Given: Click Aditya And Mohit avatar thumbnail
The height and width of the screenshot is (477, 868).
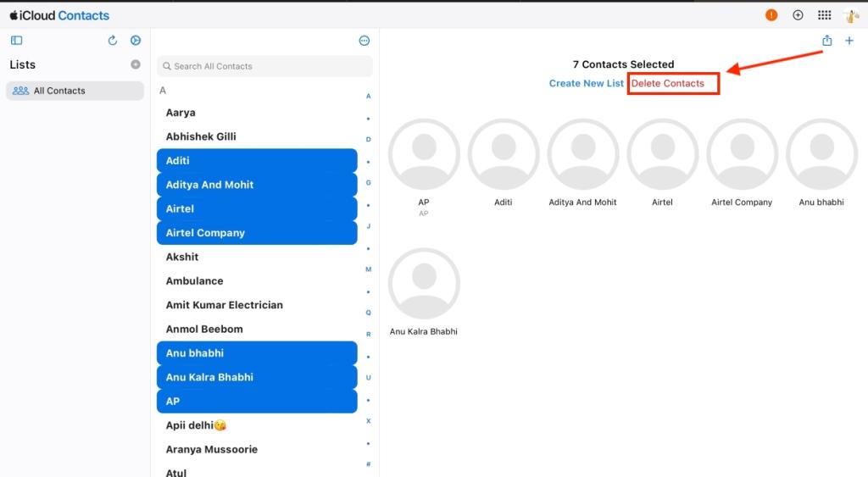Looking at the screenshot, I should [583, 154].
